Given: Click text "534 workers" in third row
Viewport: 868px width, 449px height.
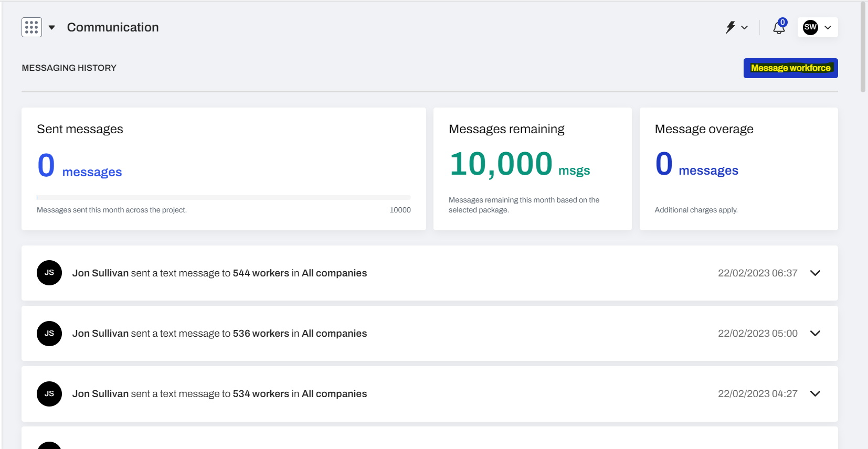Looking at the screenshot, I should coord(261,394).
